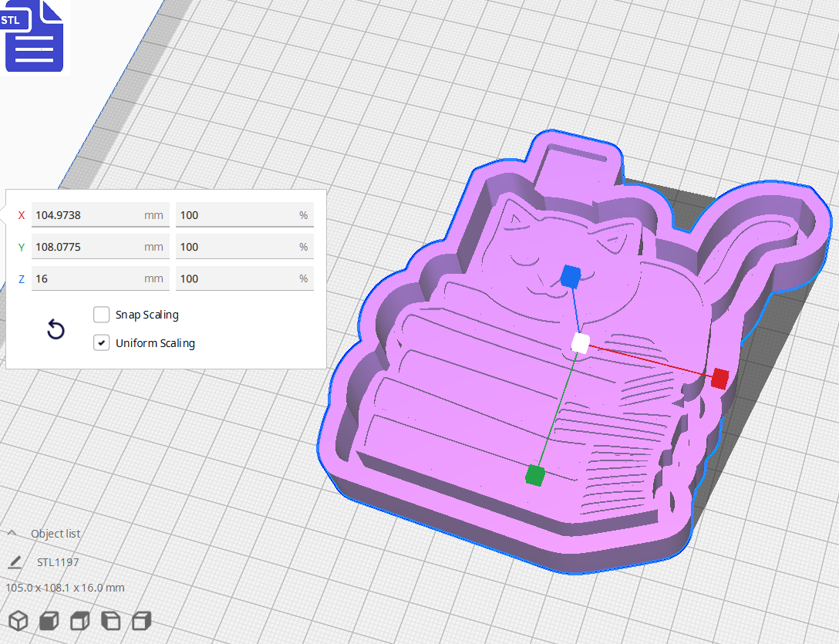Enable Snap Scaling
Viewport: 839px width, 644px height.
[x=101, y=315]
